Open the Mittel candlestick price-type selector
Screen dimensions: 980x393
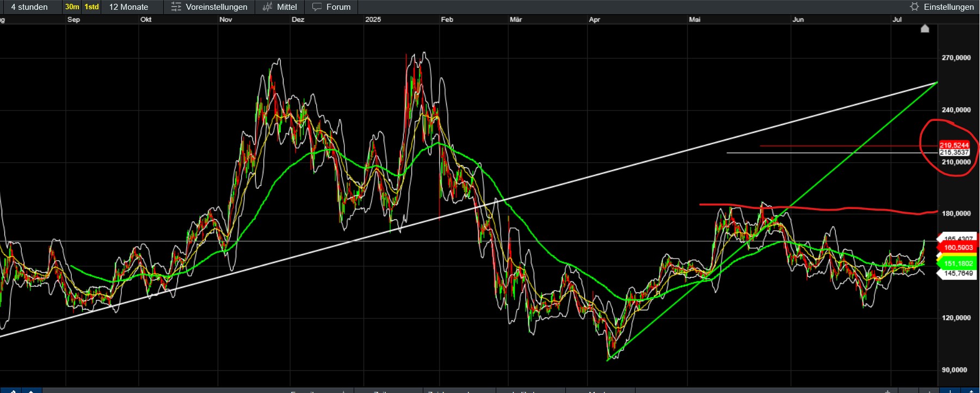[280, 7]
